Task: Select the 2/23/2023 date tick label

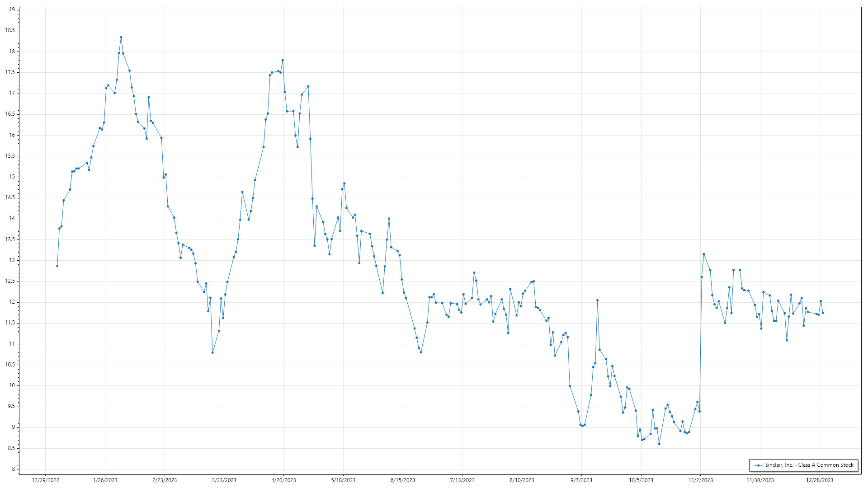Action: tap(165, 480)
